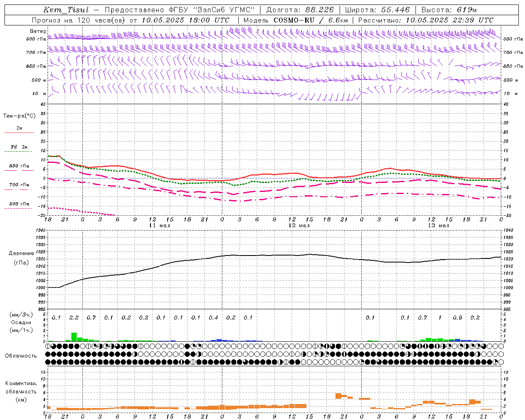This screenshot has width=525, height=420.
Task: Click the tallest green precipitation bar
Action: coord(74,337)
